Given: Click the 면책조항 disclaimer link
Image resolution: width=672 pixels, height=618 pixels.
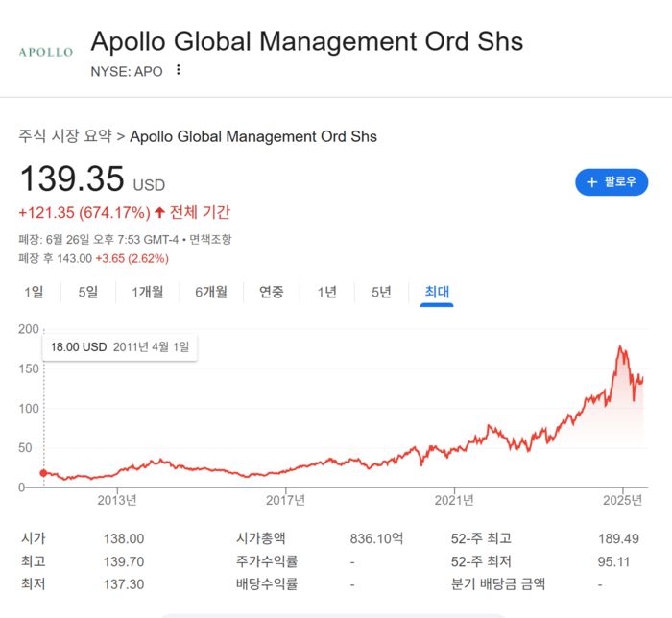Looking at the screenshot, I should 210,239.
